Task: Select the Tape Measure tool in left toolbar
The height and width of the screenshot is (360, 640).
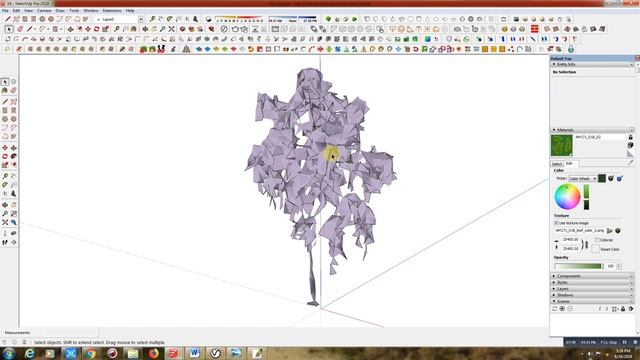Action: 5,176
